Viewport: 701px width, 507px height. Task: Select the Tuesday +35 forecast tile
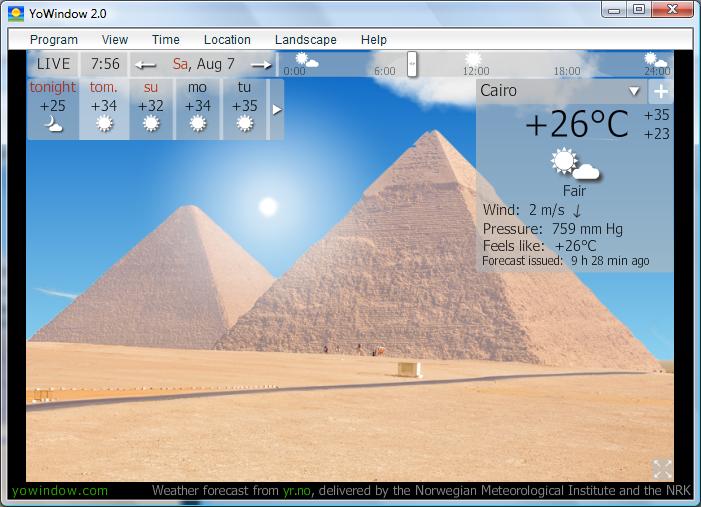coord(245,108)
